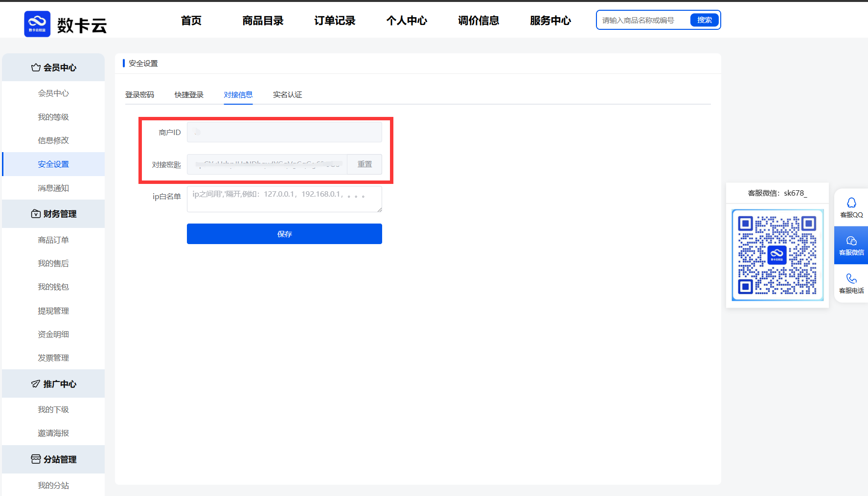Click the customer service WeChat QR code

pos(777,255)
